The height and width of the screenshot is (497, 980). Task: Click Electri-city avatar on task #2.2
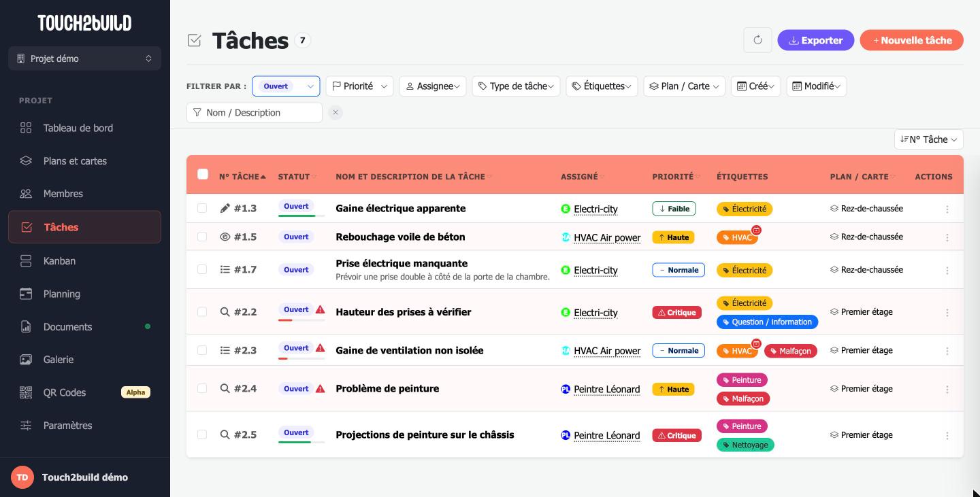(566, 312)
